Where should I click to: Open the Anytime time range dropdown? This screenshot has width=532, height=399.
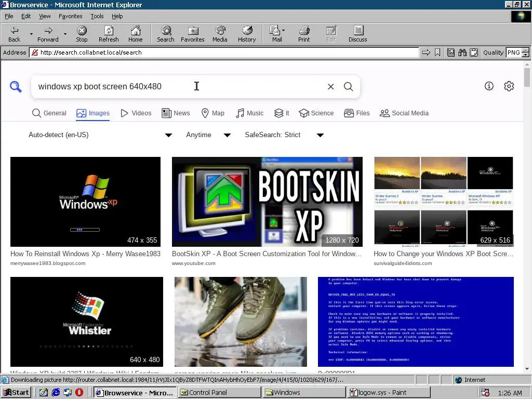[x=208, y=135]
